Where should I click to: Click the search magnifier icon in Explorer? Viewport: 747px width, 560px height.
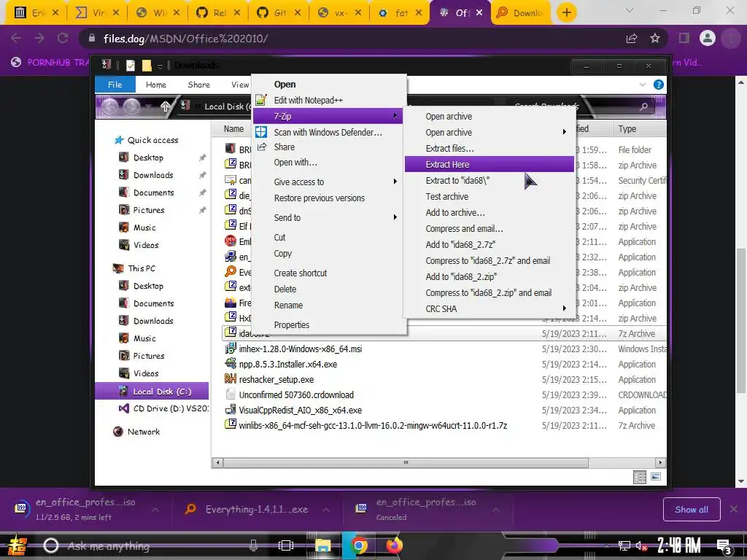[643, 106]
